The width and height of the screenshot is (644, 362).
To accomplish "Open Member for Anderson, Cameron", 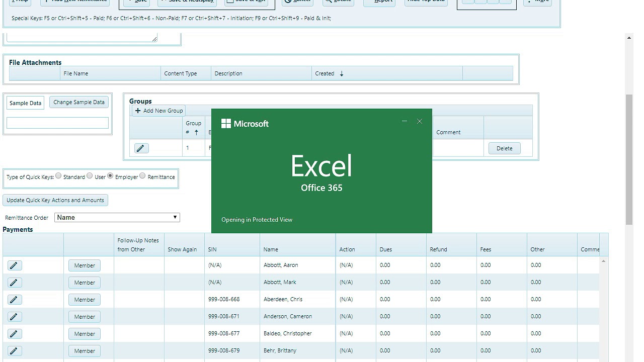I will pyautogui.click(x=85, y=317).
